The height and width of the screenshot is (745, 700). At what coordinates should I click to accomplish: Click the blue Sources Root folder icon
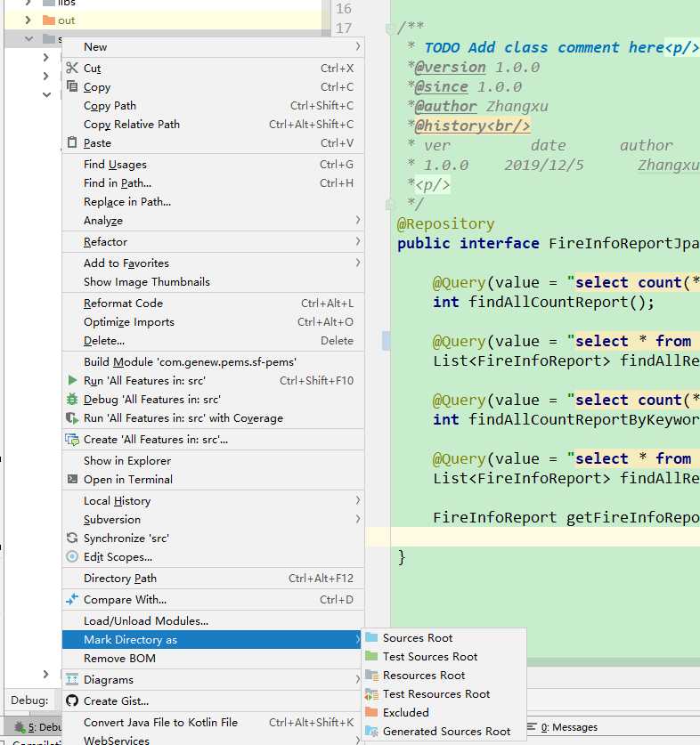coord(371,637)
